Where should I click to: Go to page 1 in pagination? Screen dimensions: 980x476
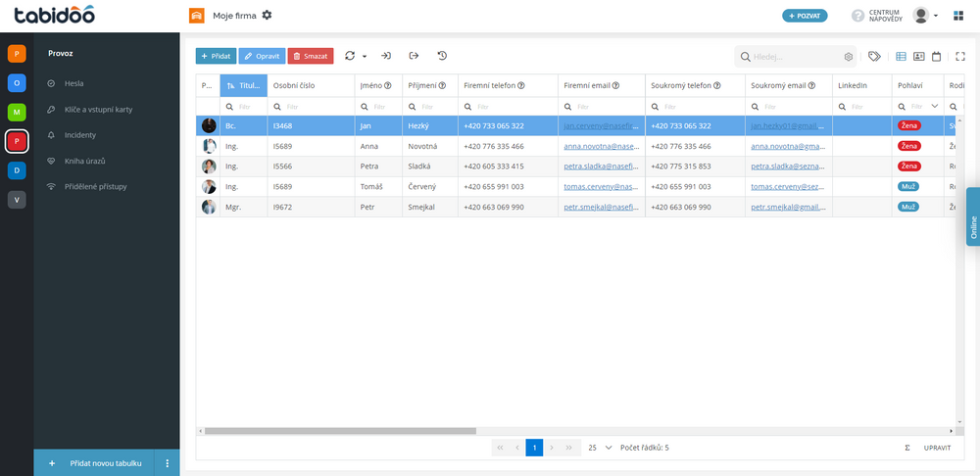point(534,448)
